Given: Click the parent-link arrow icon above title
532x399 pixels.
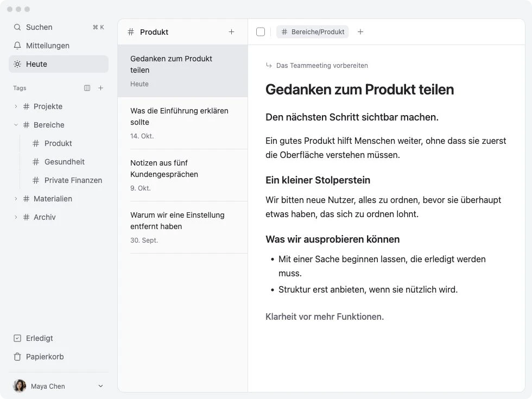Looking at the screenshot, I should coord(269,66).
